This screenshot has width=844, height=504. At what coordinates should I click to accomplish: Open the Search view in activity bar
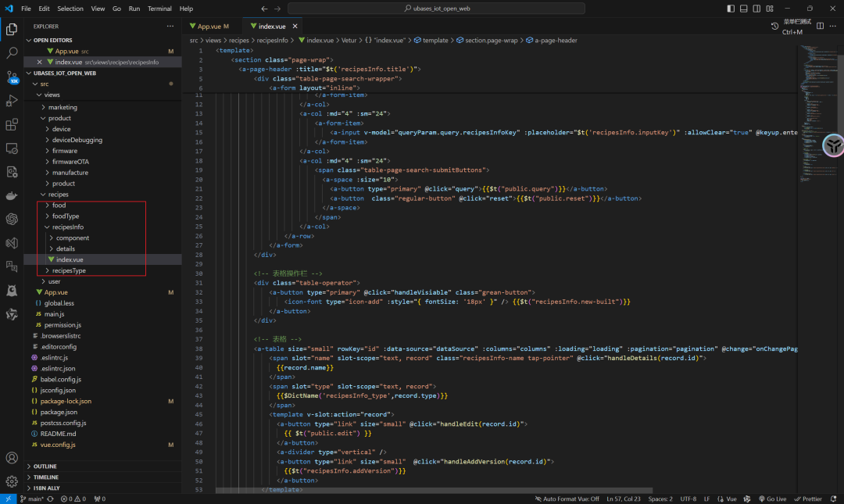coord(12,53)
